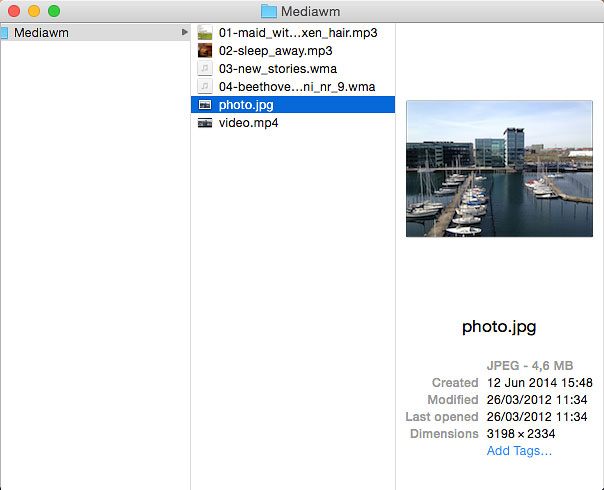This screenshot has height=490, width=604.
Task: Click the JPEG - 4,6 MB info text
Action: pyautogui.click(x=530, y=365)
